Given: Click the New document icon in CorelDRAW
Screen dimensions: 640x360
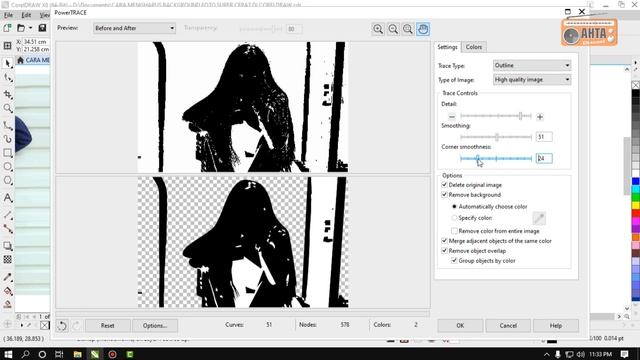Looking at the screenshot, I should tap(7, 28).
